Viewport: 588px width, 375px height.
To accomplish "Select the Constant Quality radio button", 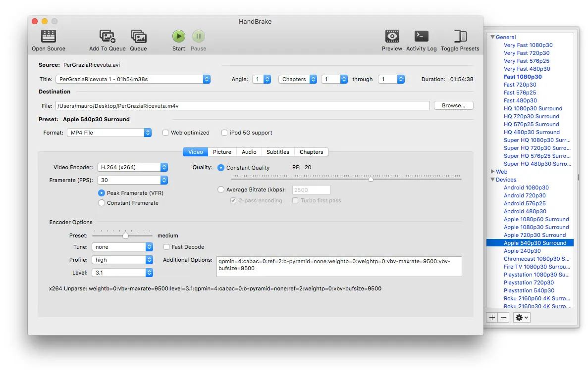I will (x=221, y=167).
